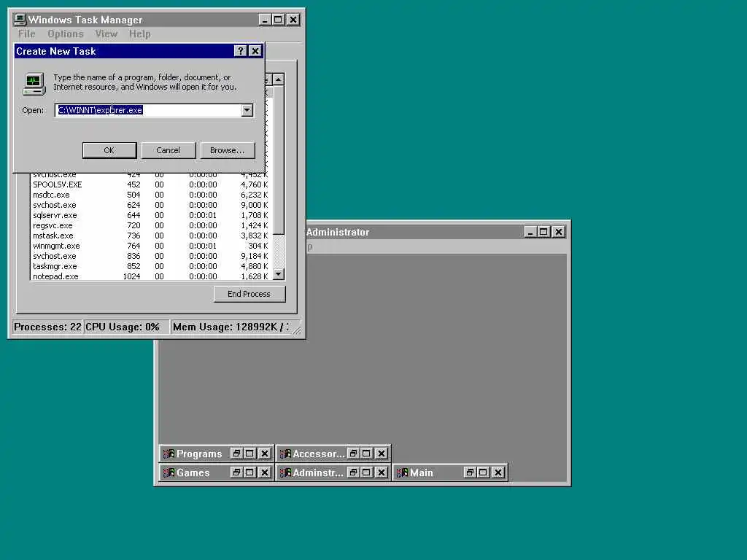Restore the Adminstr... group window
This screenshot has width=747, height=560.
point(353,472)
